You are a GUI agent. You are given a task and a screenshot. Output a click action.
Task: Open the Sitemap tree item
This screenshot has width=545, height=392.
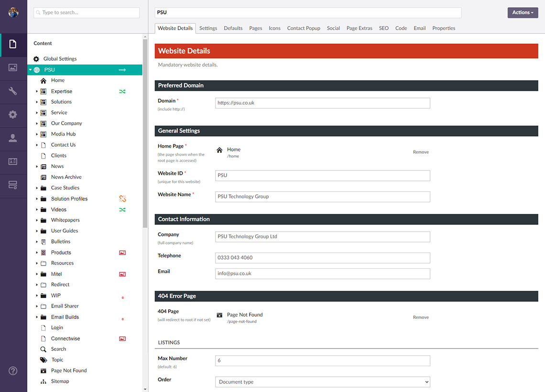[x=60, y=381]
